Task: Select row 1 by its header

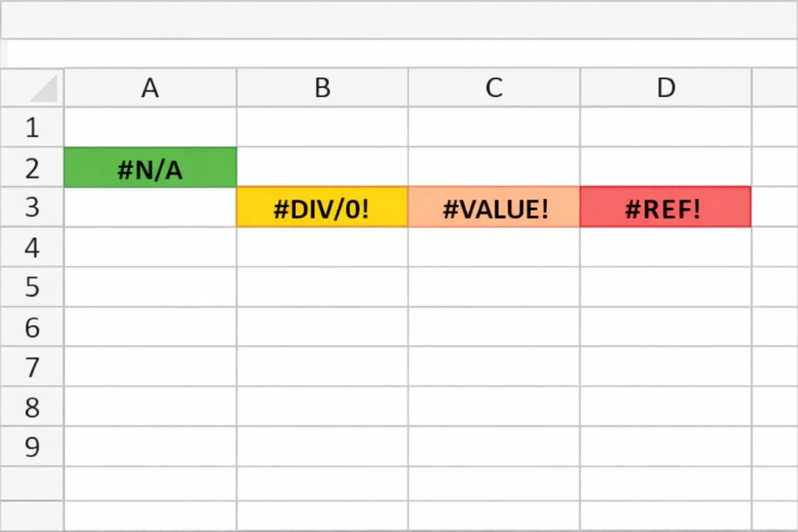Action: (x=32, y=127)
